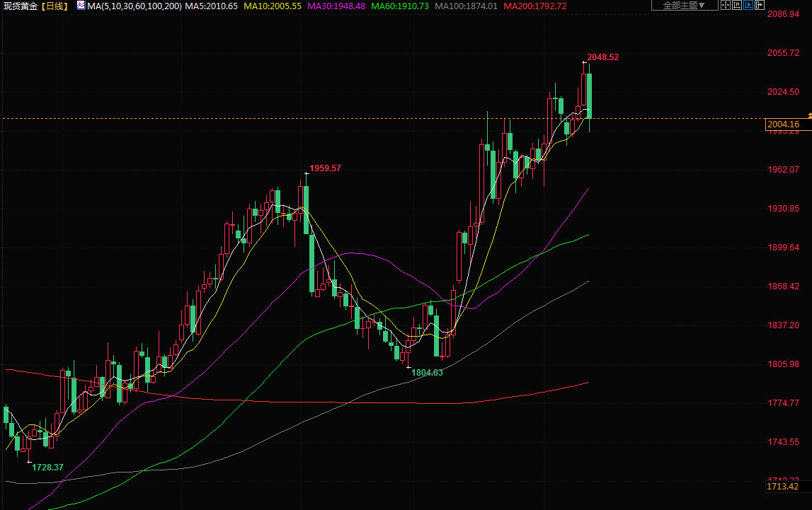The image size is (812, 510).
Task: Click the rightmost export arrow icon
Action: click(x=760, y=6)
